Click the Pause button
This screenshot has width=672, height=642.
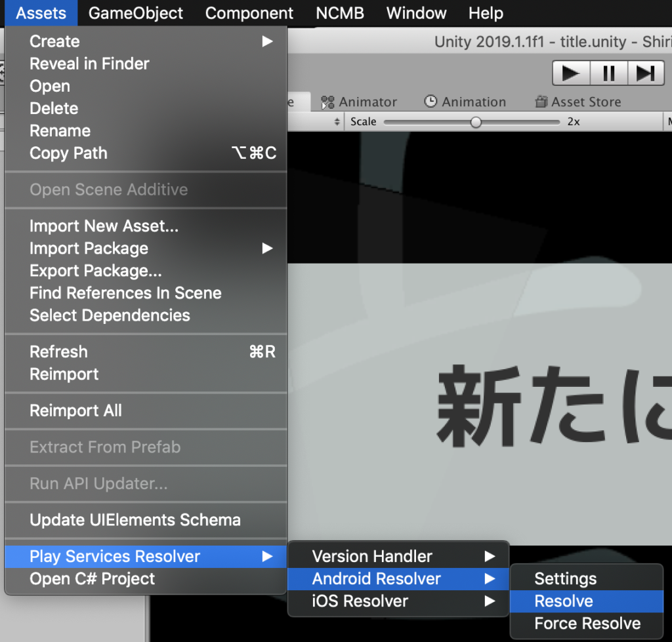click(x=608, y=73)
